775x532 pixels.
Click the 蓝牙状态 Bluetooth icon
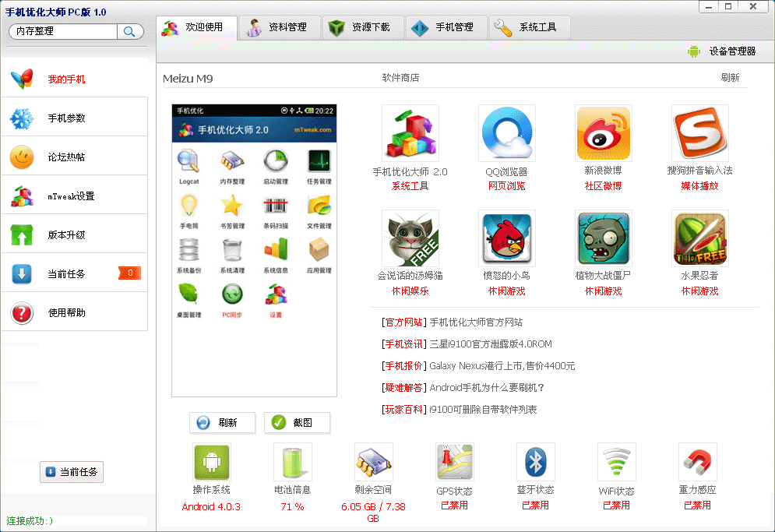coord(536,462)
